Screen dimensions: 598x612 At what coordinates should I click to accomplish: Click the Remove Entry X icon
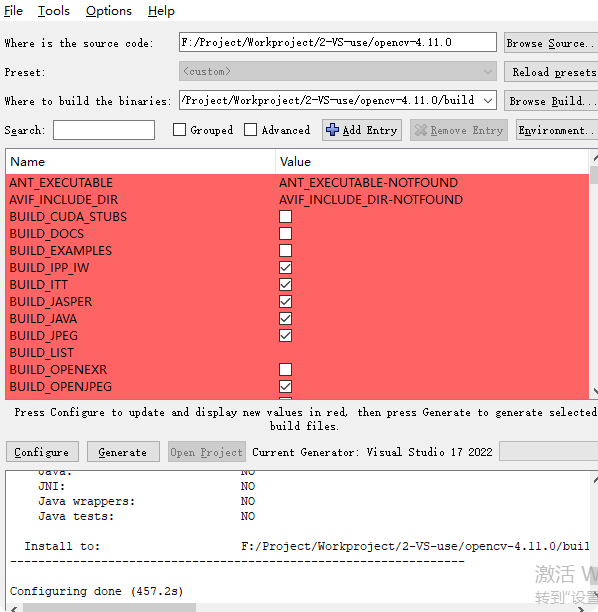pos(420,130)
